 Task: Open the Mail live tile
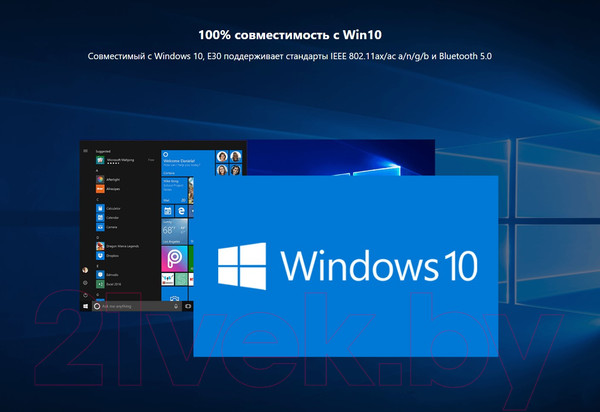tap(174, 190)
